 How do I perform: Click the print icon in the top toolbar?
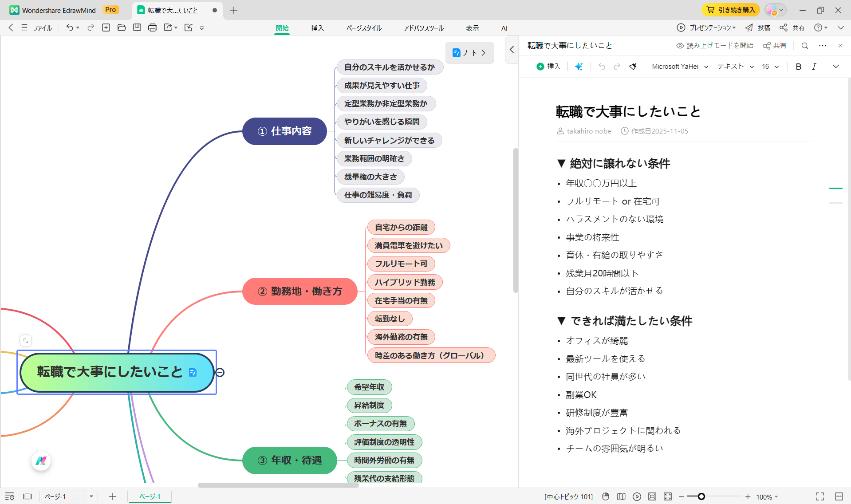[152, 28]
